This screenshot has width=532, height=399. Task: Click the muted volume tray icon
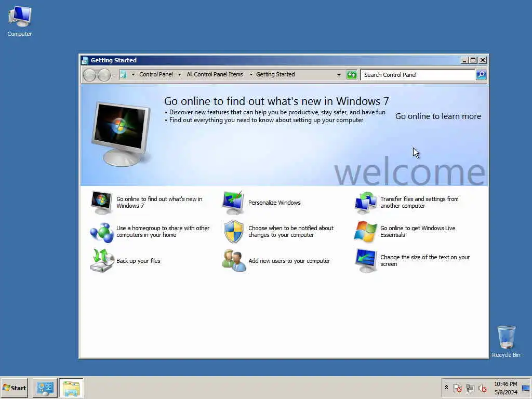click(482, 388)
